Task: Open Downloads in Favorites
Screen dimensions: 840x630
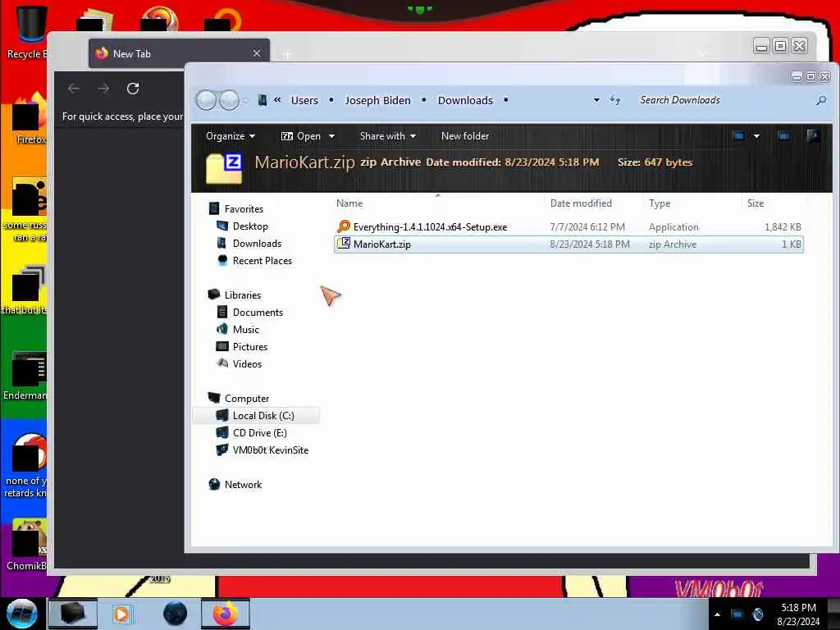Action: [257, 243]
